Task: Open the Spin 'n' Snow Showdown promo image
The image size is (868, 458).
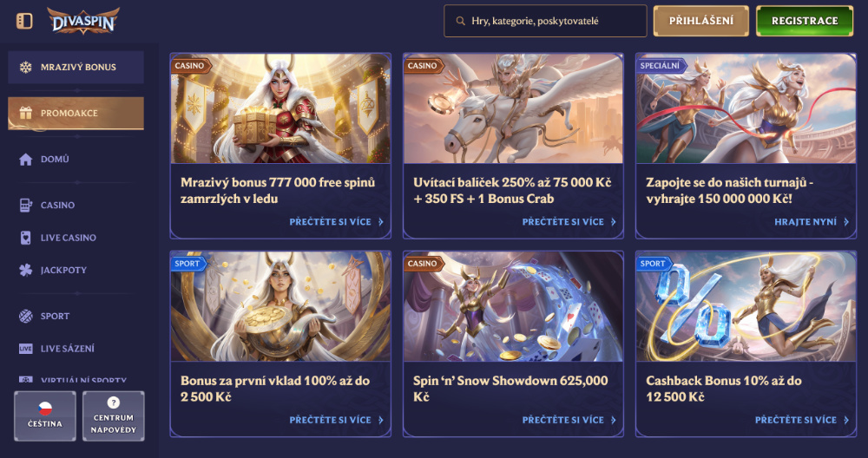Action: [x=513, y=307]
